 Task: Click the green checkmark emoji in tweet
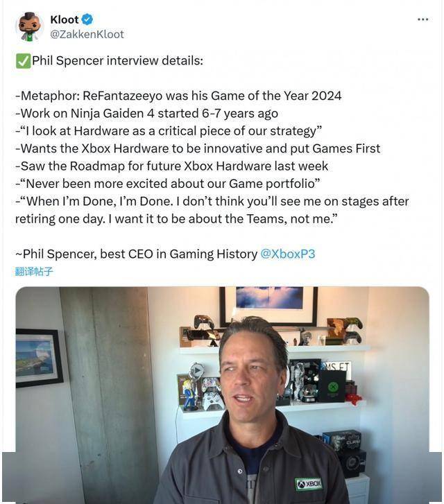pos(23,61)
